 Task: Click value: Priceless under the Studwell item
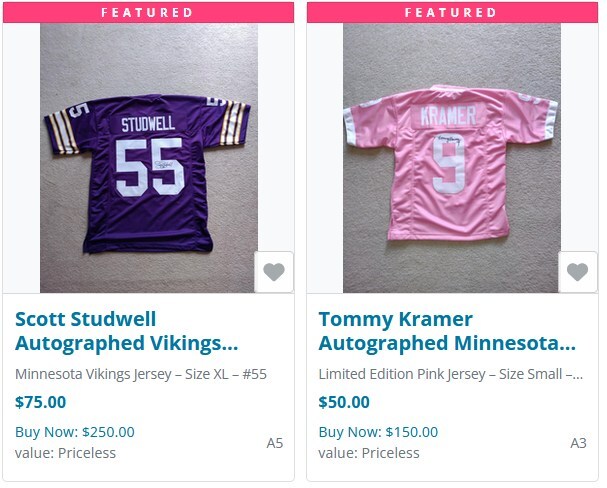coord(65,453)
